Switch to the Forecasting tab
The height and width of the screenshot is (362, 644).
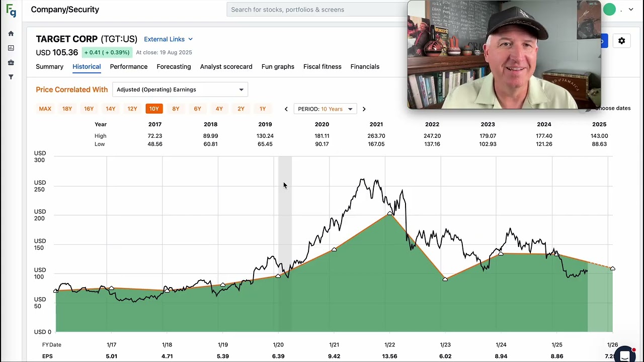tap(174, 67)
